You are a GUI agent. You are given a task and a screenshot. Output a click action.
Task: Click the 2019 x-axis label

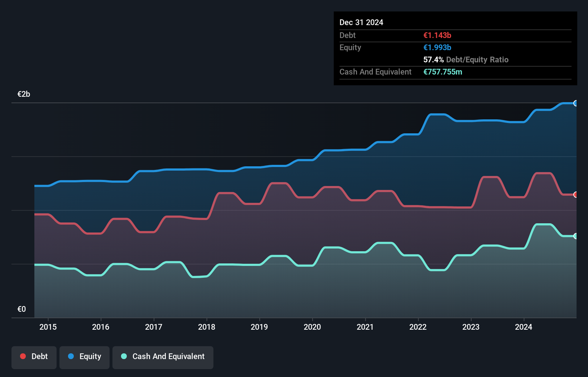click(259, 327)
